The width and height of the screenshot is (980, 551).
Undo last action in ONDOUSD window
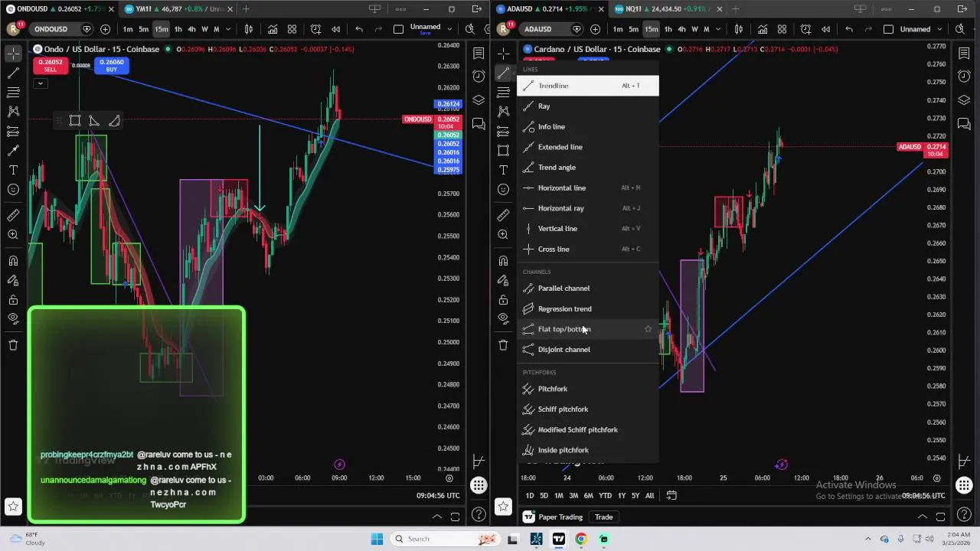click(x=359, y=29)
